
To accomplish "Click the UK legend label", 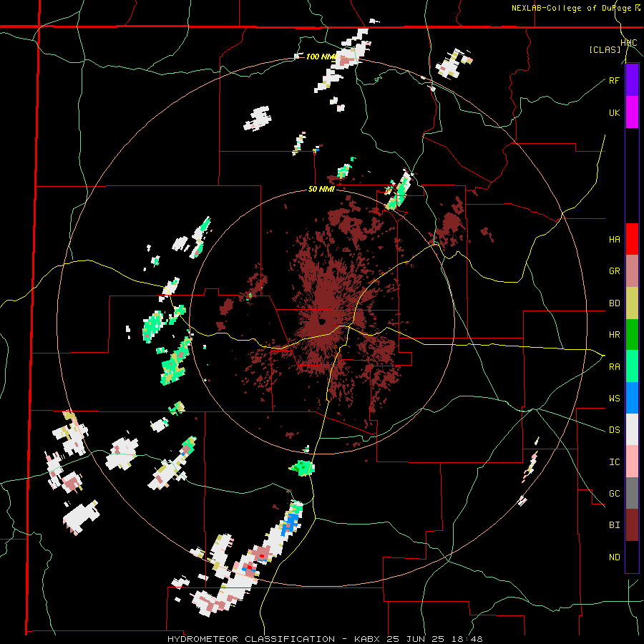I will pos(614,112).
